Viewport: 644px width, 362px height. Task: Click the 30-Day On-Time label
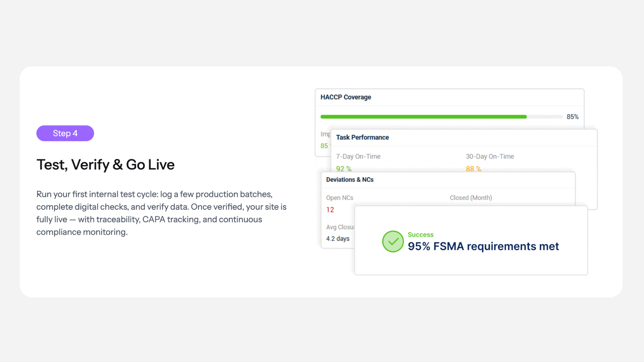(490, 157)
